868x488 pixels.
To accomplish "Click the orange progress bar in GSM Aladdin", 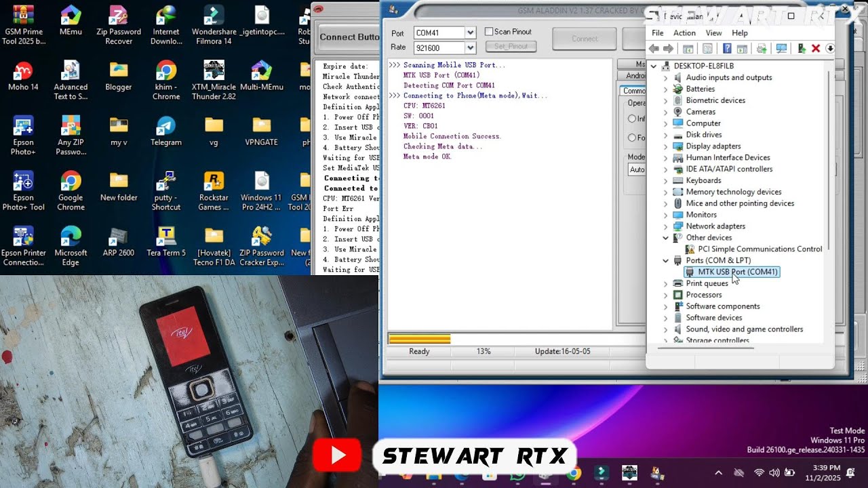I will (x=419, y=339).
